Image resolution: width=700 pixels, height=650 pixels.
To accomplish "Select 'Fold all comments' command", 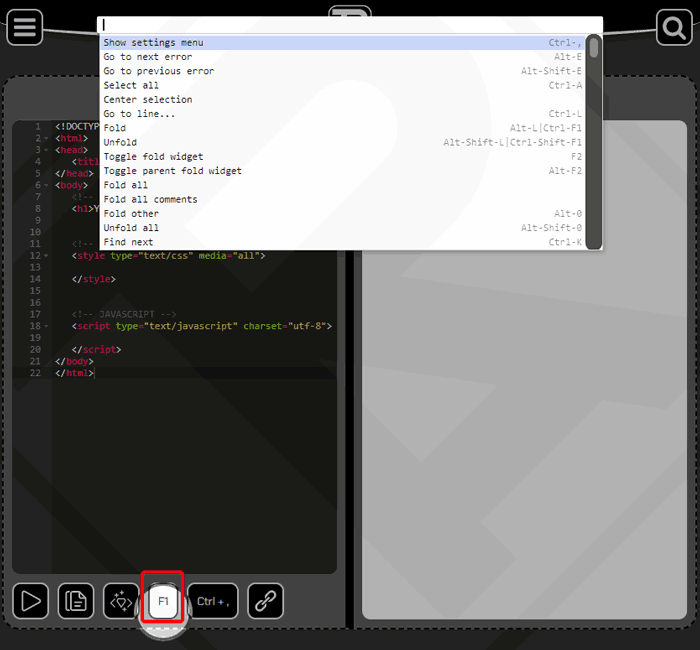I will pyautogui.click(x=343, y=200).
